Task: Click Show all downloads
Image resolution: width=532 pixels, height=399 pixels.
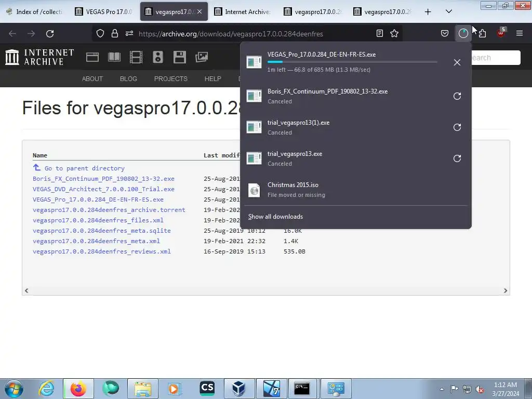Action: 275,217
